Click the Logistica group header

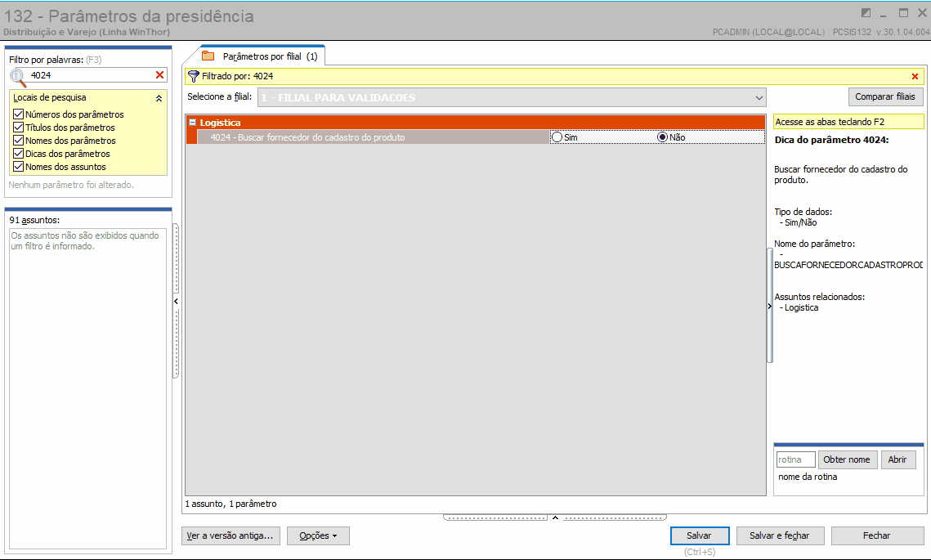(x=476, y=123)
